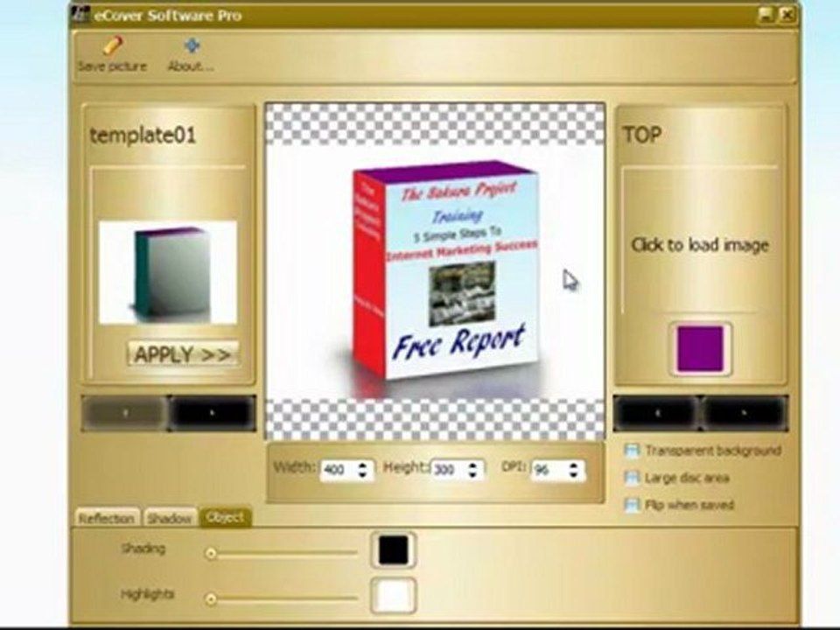Go to next box side in TOP panel

744,413
